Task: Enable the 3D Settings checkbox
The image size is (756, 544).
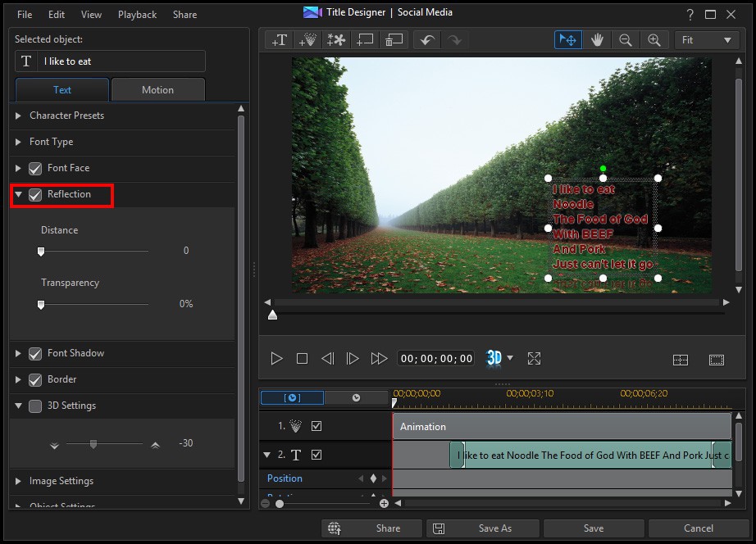Action: pos(35,406)
